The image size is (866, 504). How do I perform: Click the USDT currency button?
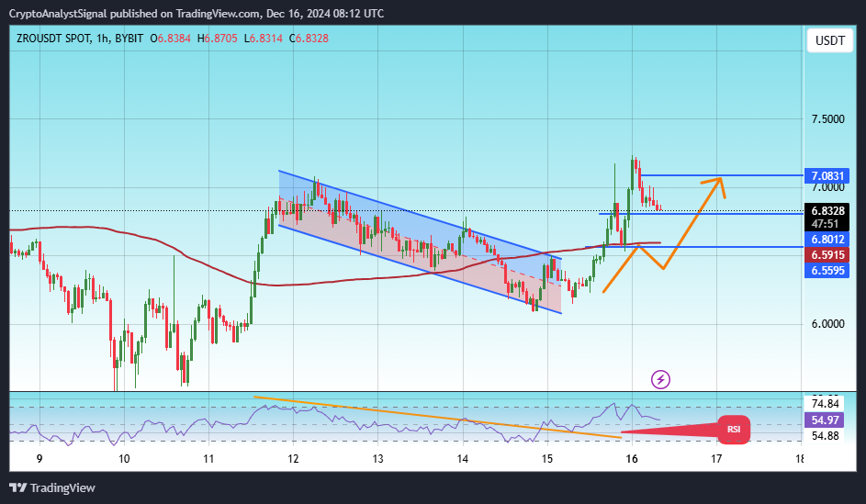tap(830, 40)
